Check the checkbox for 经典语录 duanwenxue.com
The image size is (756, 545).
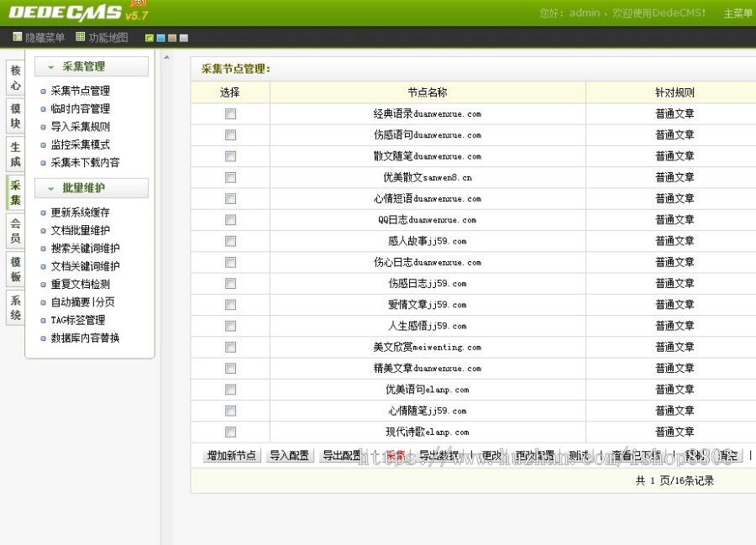click(x=229, y=113)
